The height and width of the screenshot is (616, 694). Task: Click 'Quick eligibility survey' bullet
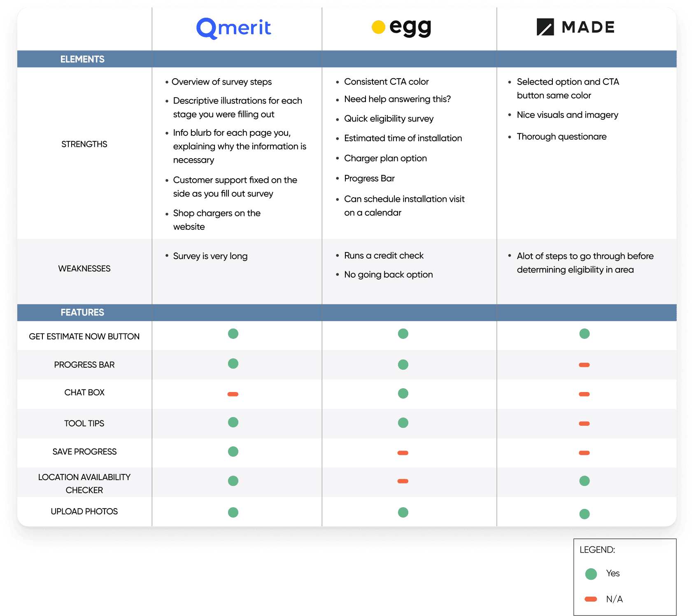(x=389, y=119)
